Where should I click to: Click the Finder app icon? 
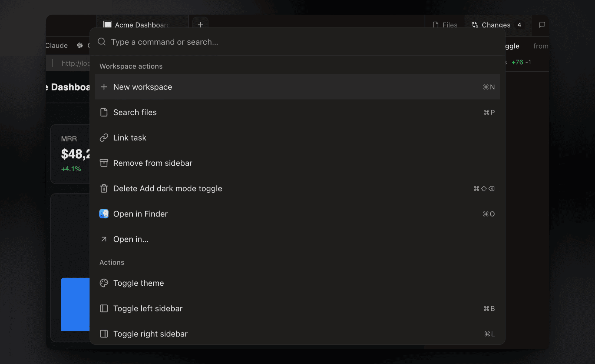coord(104,214)
